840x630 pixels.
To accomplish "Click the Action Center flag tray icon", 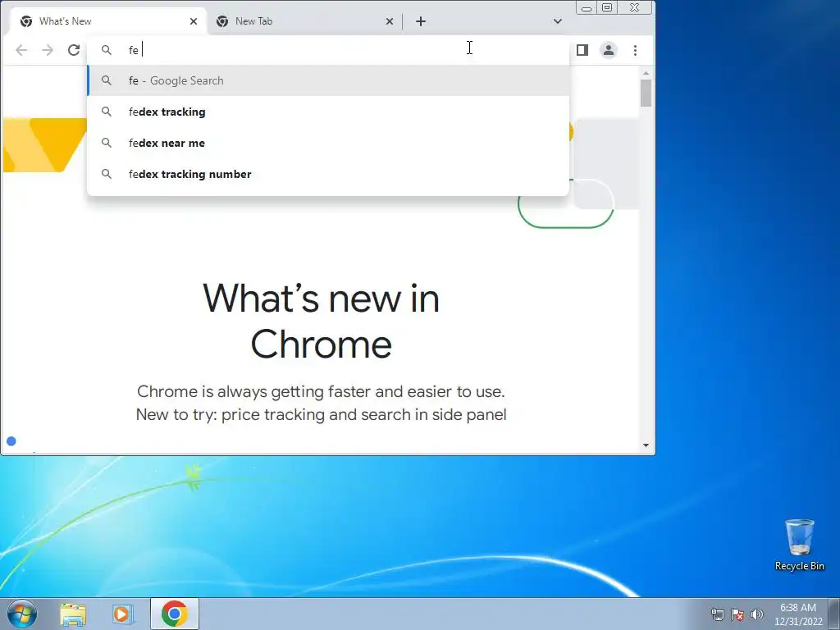I will pos(737,614).
